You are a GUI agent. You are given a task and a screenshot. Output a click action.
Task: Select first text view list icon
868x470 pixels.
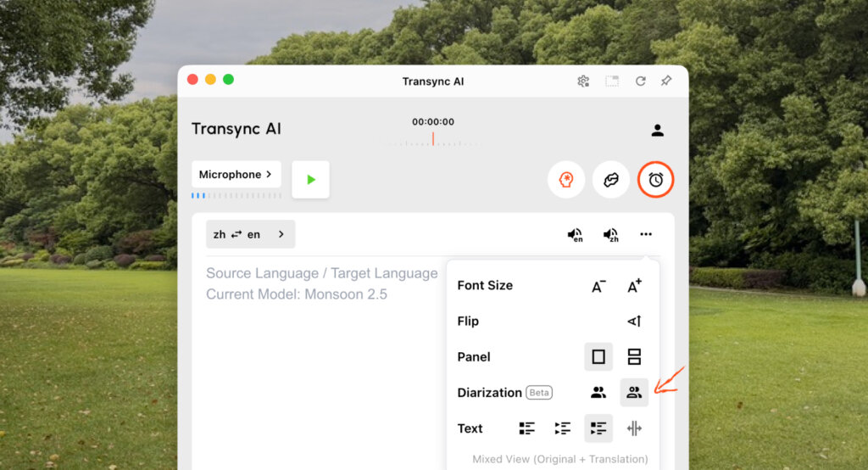pos(527,428)
